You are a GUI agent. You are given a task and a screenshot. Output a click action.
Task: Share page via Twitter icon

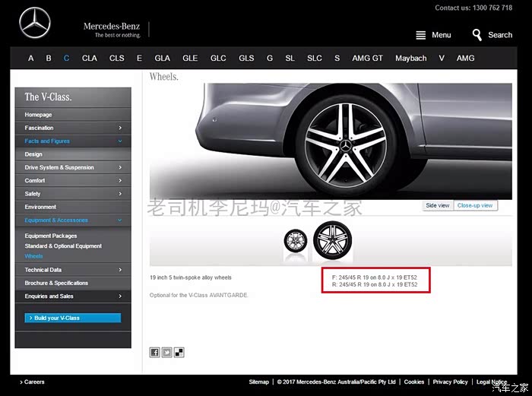coord(166,352)
